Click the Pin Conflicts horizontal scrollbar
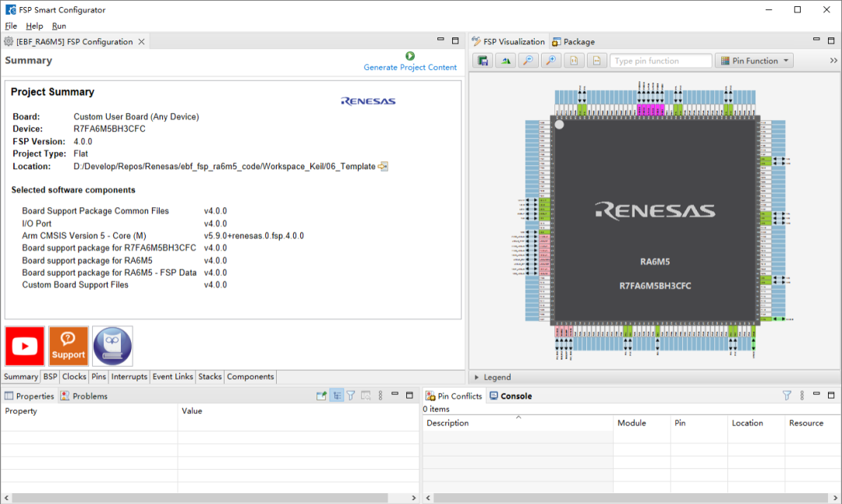Screen dimensions: 842x504 (x=631, y=498)
